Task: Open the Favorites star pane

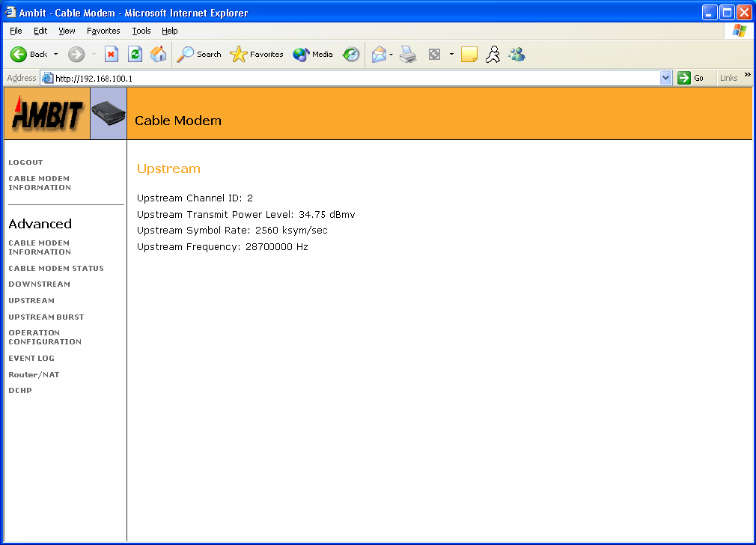Action: [x=257, y=55]
